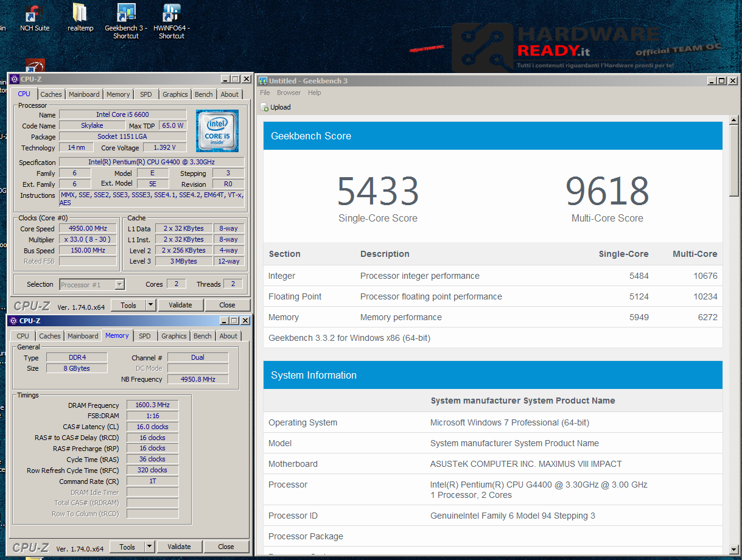Click the Integer row multi-core value 10676
This screenshot has height=560, width=742.
(x=705, y=276)
